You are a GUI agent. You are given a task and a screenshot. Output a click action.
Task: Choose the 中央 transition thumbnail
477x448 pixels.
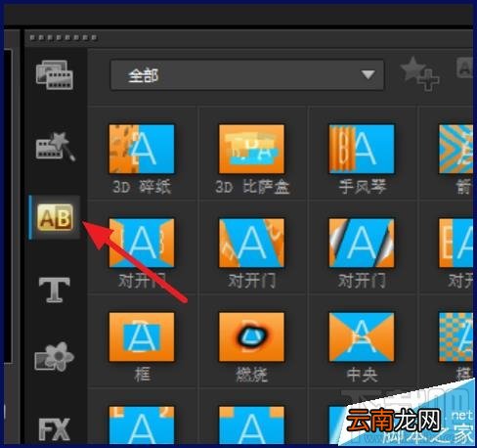coord(362,336)
